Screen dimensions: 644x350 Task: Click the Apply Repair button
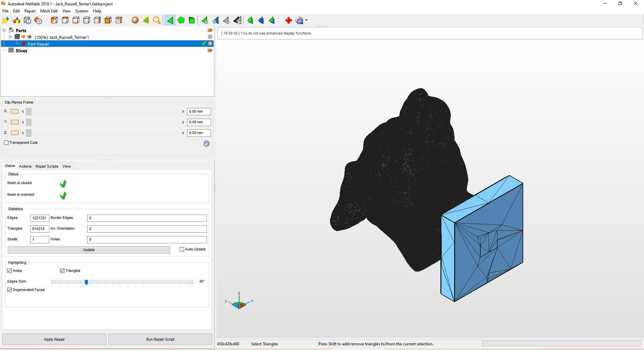[54, 339]
